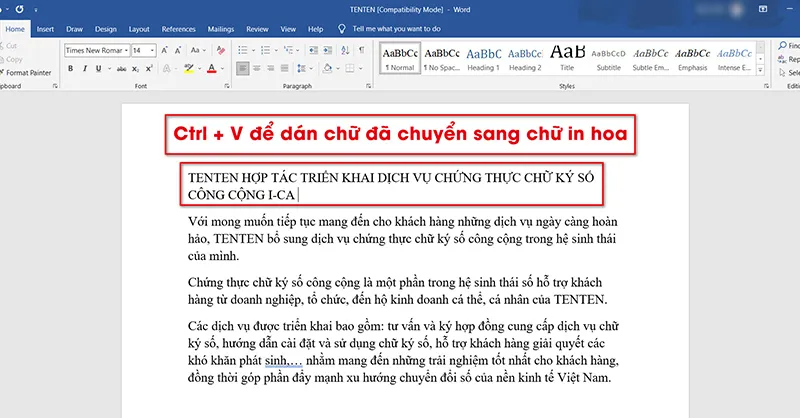Toggle Italic formatting
This screenshot has height=418, width=800.
(85, 68)
